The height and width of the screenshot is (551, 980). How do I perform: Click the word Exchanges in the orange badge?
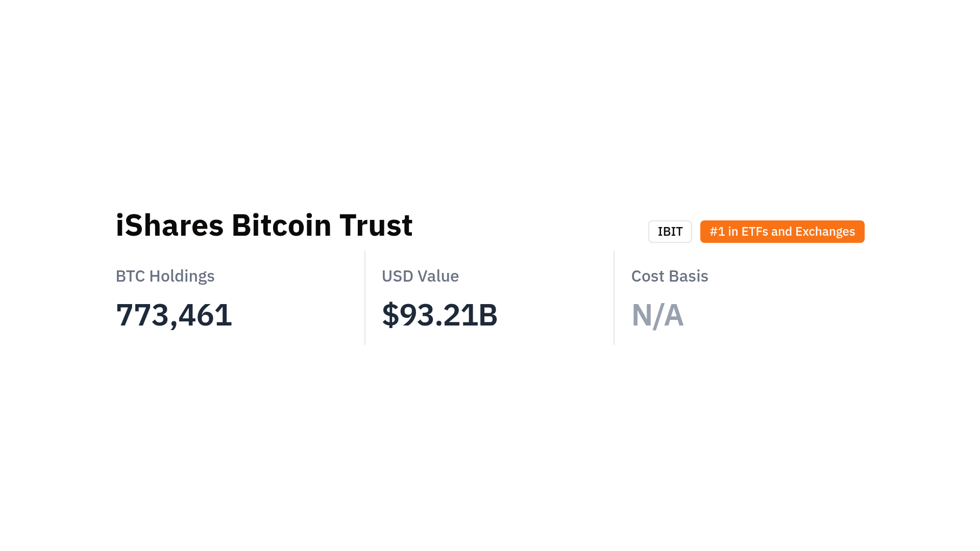[x=825, y=232]
